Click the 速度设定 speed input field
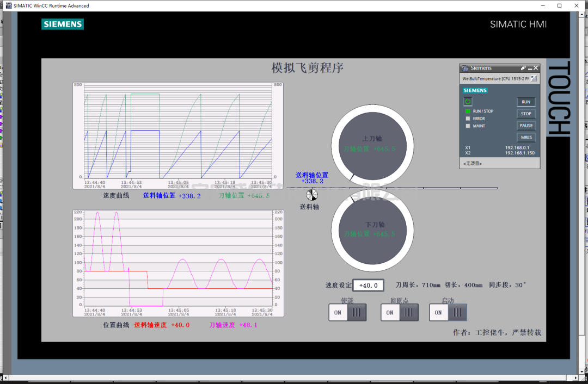Image resolution: width=588 pixels, height=384 pixels. pos(369,285)
